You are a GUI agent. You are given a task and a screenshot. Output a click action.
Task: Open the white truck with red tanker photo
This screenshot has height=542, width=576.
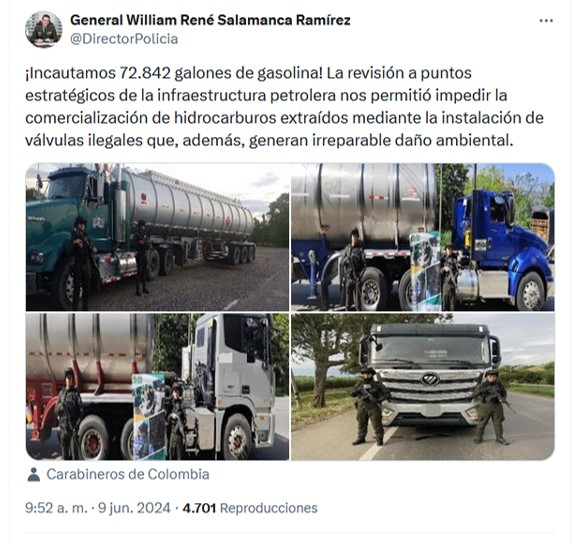(157, 387)
